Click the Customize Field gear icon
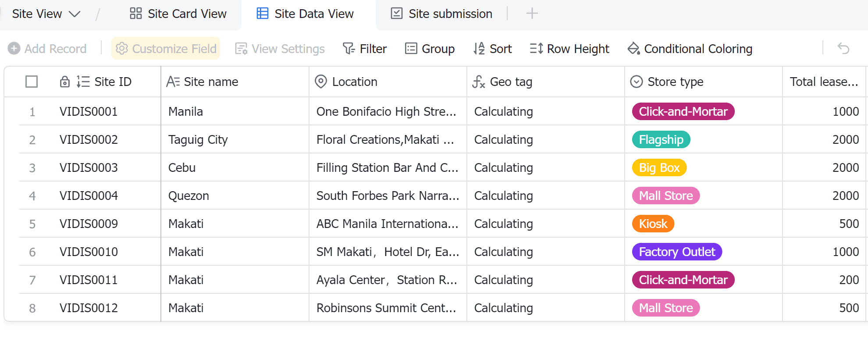The width and height of the screenshot is (868, 349). 122,49
